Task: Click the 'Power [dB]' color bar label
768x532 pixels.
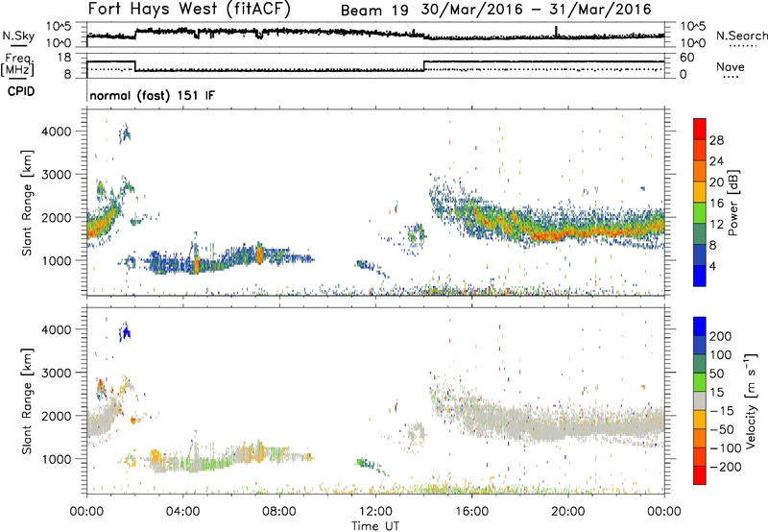Action: pos(733,203)
